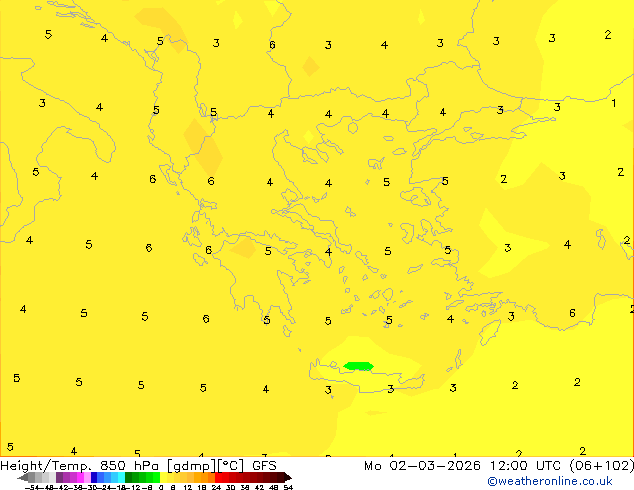Pick the dark purple legend swatch
Viewport: 634px width, 490px height.
(59, 477)
